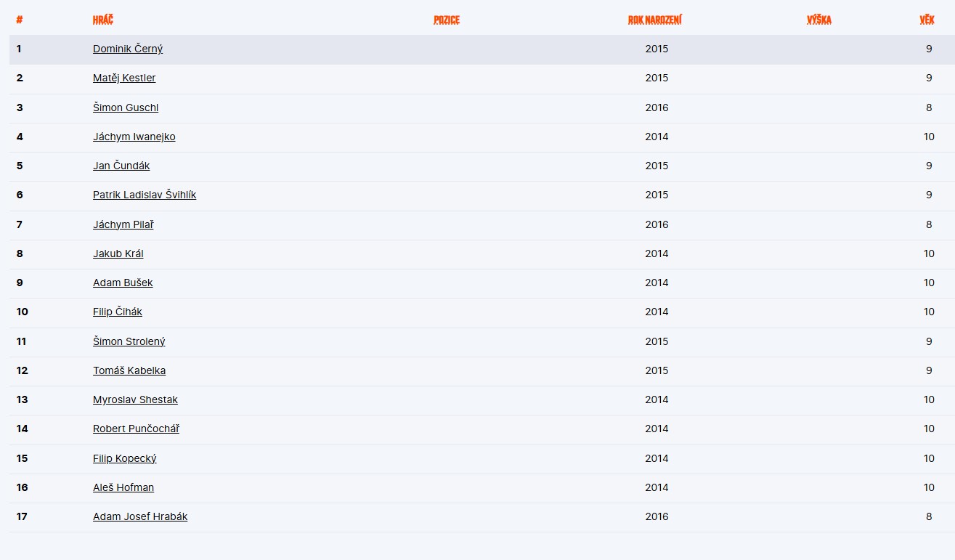Image resolution: width=955 pixels, height=560 pixels.
Task: Click Adam Bušek in the list
Action: 123,283
